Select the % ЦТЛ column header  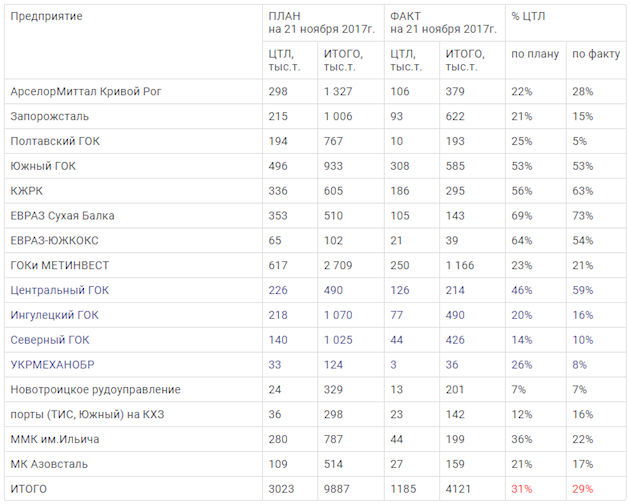click(x=527, y=17)
